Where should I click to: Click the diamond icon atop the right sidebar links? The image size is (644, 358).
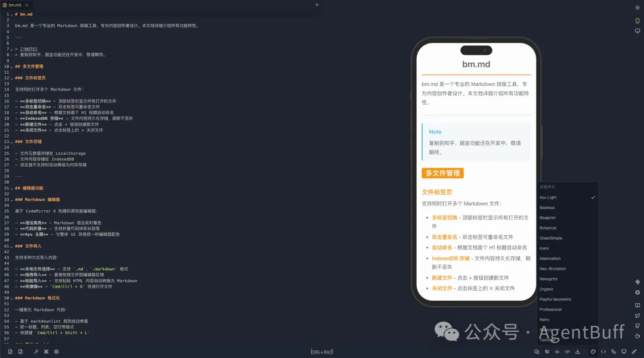(637, 282)
